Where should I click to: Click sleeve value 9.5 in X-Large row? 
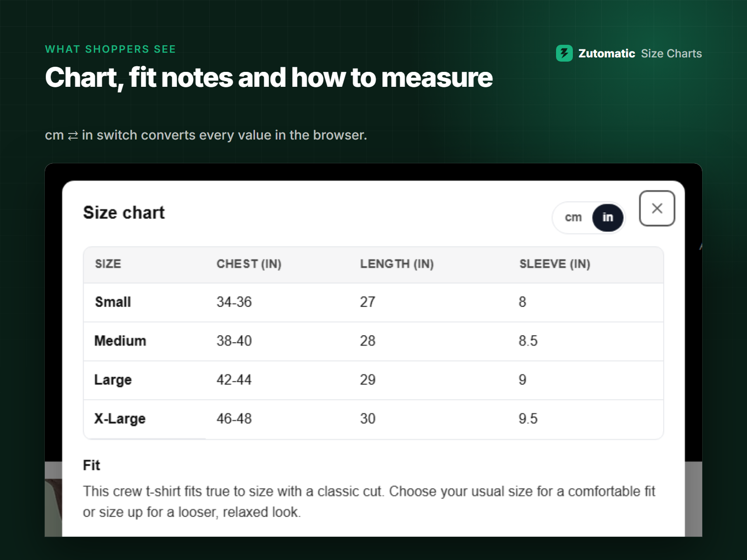pyautogui.click(x=528, y=419)
